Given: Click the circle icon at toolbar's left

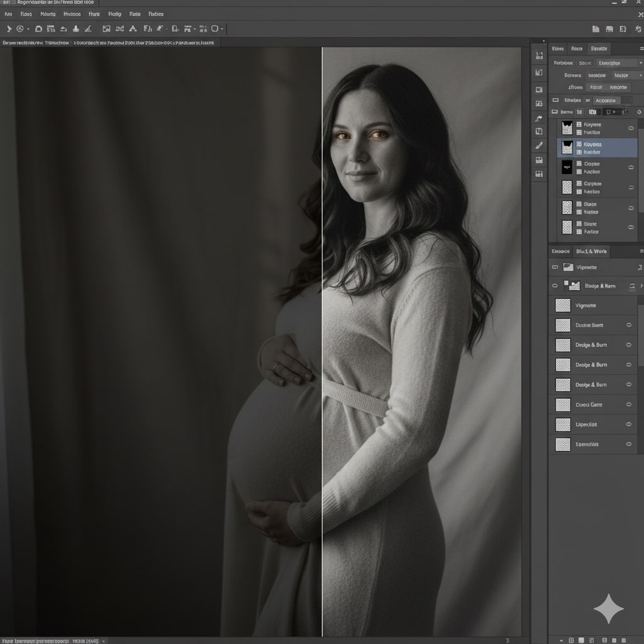Looking at the screenshot, I should pos(20,28).
